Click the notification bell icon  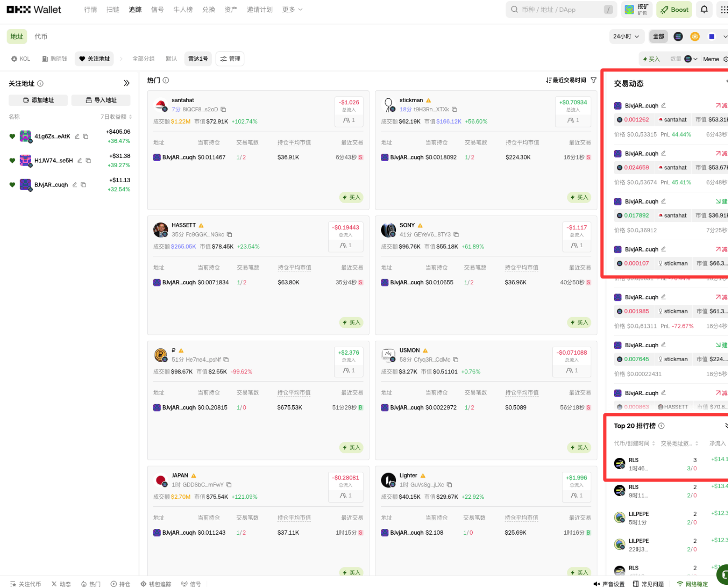[x=704, y=10]
